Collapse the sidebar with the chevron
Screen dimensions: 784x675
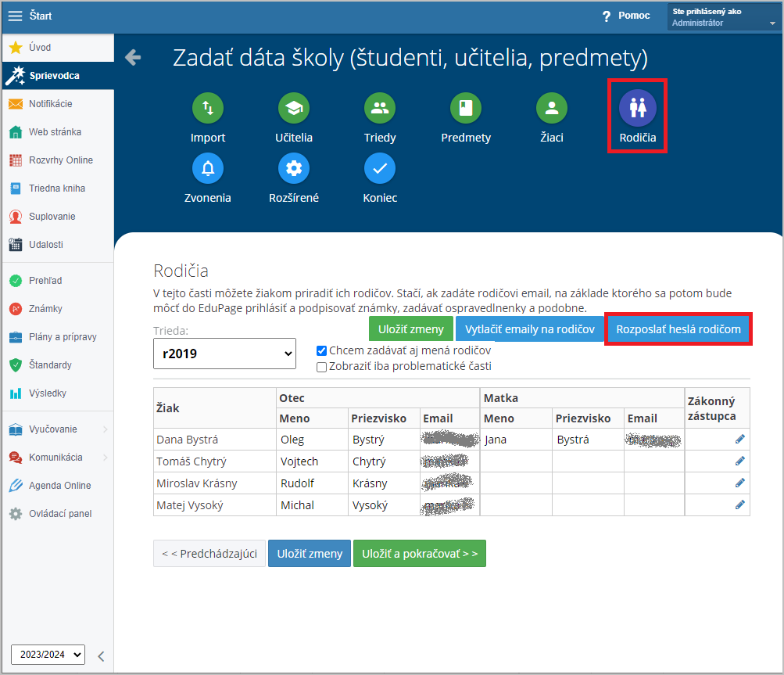pyautogui.click(x=101, y=656)
